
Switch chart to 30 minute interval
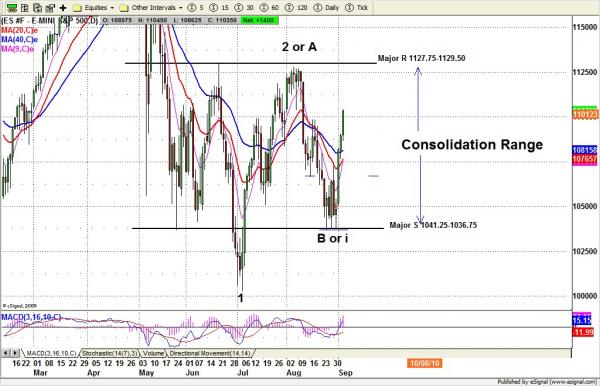(244, 8)
